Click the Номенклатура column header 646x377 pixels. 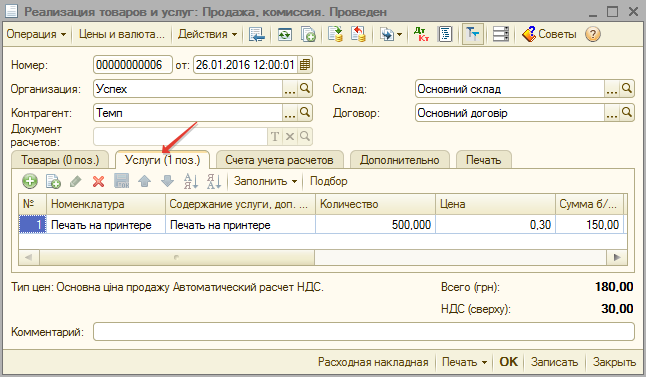(106, 204)
